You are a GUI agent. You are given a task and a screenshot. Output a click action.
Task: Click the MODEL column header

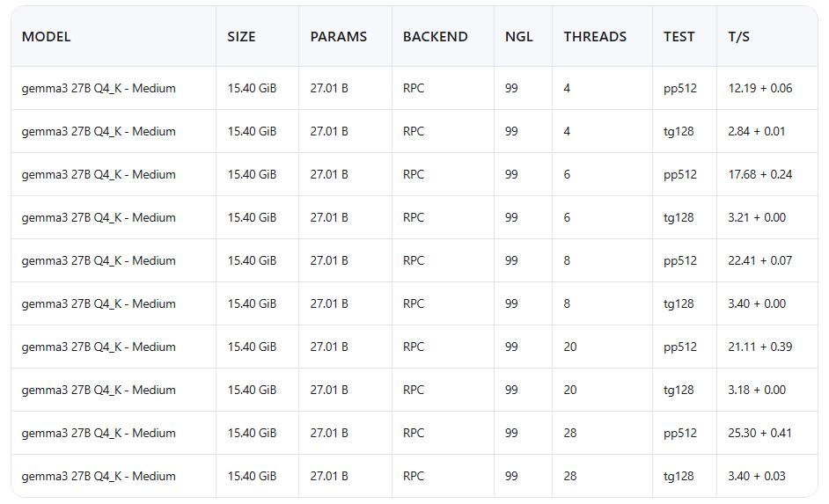pos(47,37)
